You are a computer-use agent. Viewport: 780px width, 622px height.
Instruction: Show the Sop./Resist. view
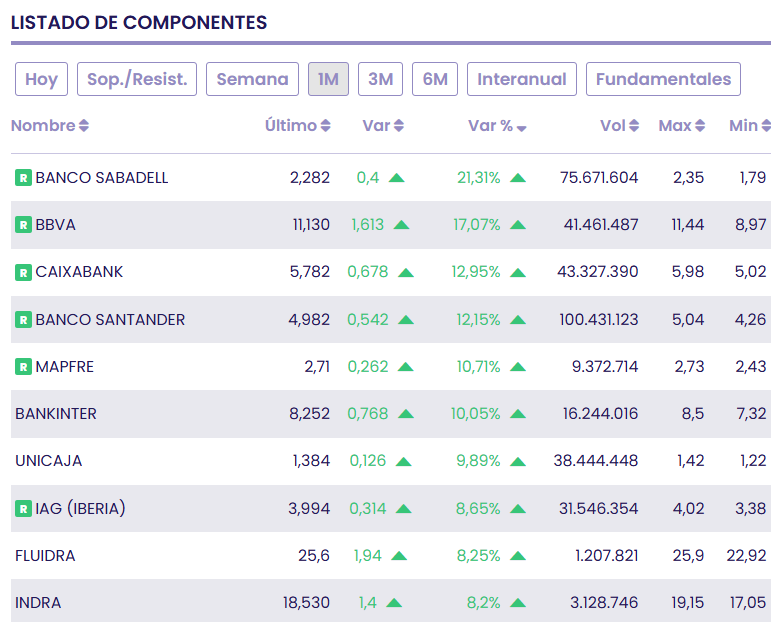[137, 79]
